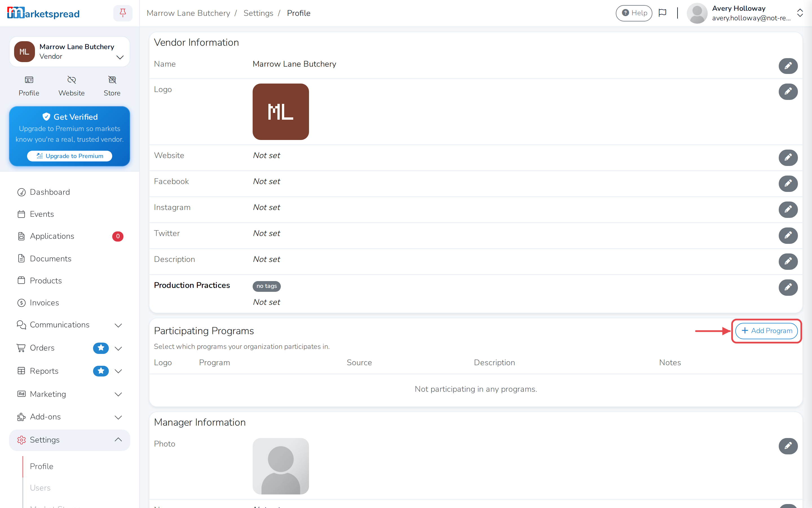The width and height of the screenshot is (812, 508).
Task: Open the Avery Holloway account menu
Action: [x=745, y=13]
